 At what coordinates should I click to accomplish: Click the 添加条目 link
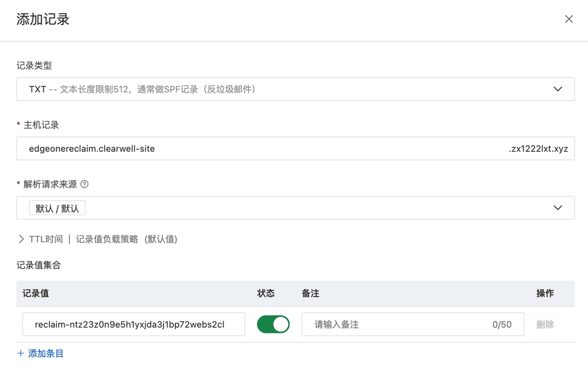(41, 353)
